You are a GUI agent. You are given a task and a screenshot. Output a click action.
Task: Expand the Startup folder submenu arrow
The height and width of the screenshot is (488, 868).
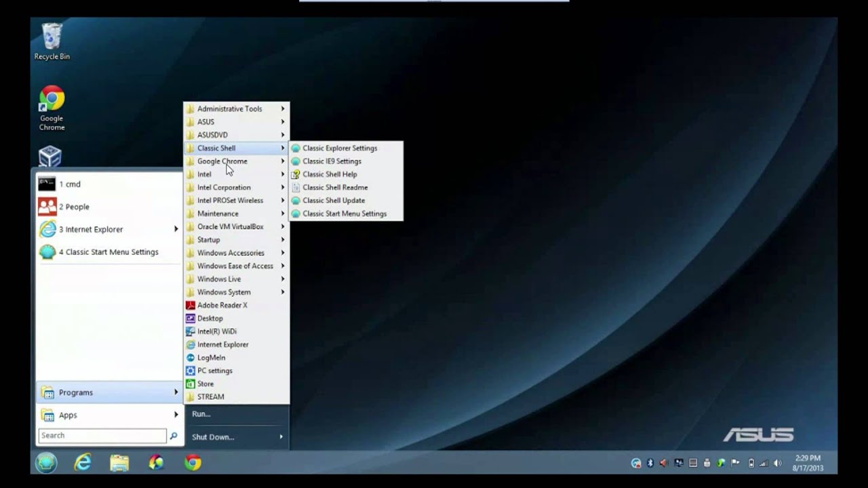[283, 240]
